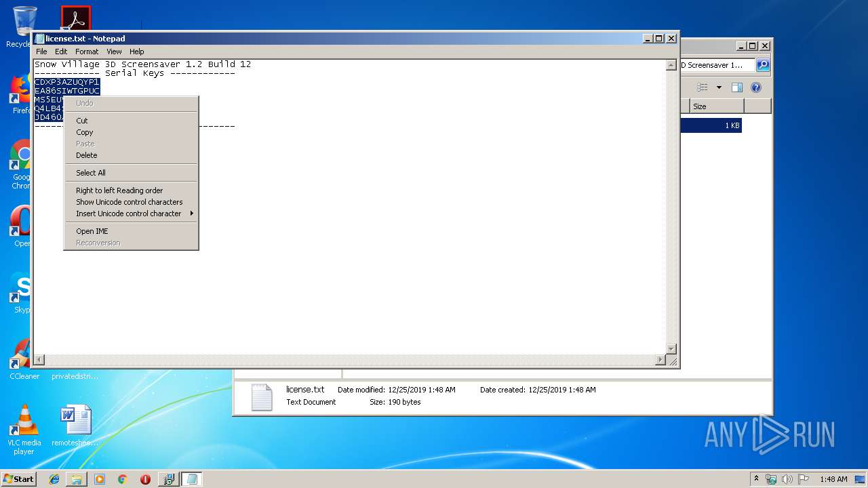868x488 pixels.
Task: Click the Notepad horizontal scrollbar left arrow
Action: tap(39, 360)
